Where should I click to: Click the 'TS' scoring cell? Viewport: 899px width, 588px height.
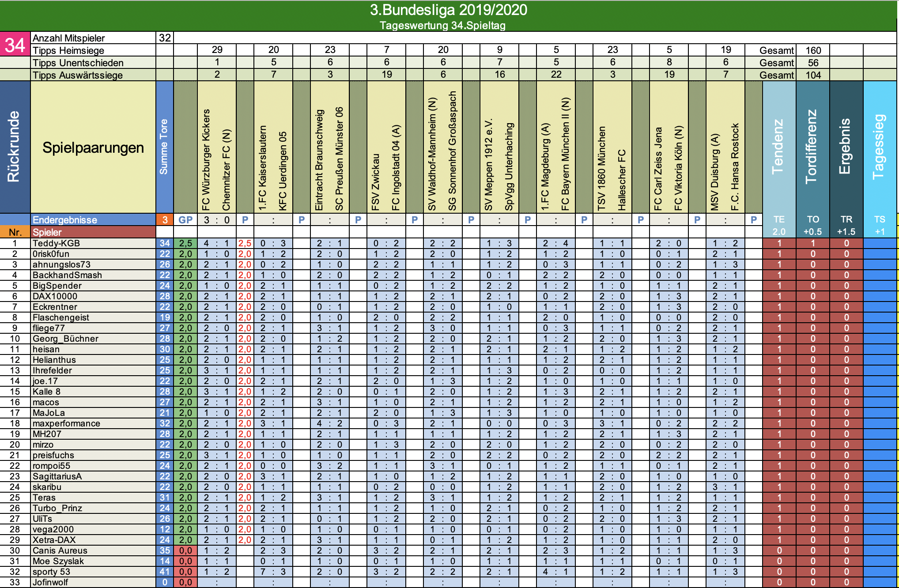click(x=880, y=219)
